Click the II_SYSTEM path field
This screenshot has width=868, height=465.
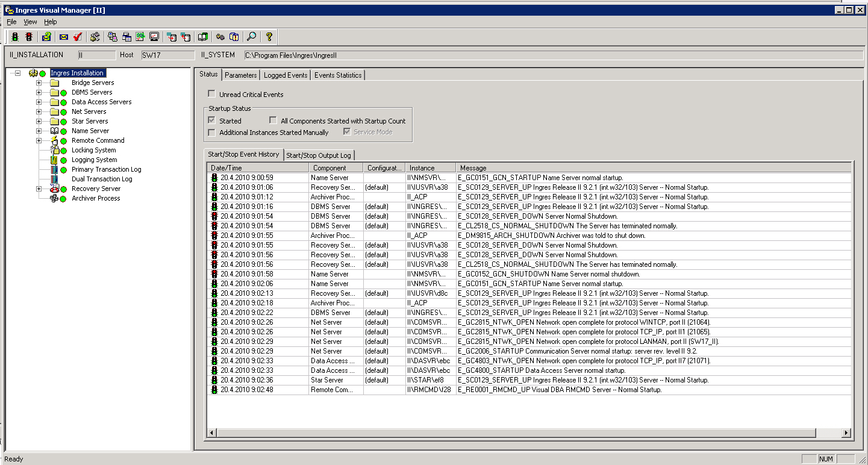click(553, 55)
